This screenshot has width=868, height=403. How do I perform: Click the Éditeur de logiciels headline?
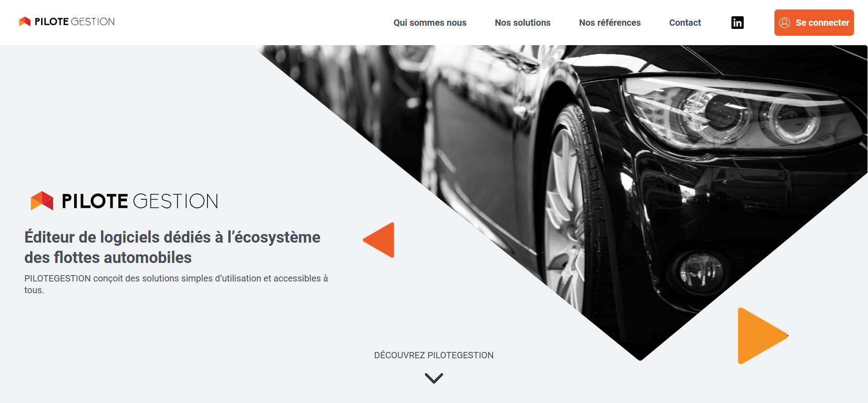tap(172, 247)
